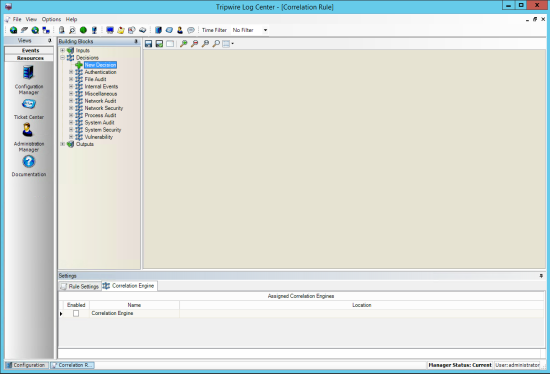Screen dimensions: 550x374
Task: Open Administration Manager from Views sidebar
Action: pyautogui.click(x=29, y=137)
